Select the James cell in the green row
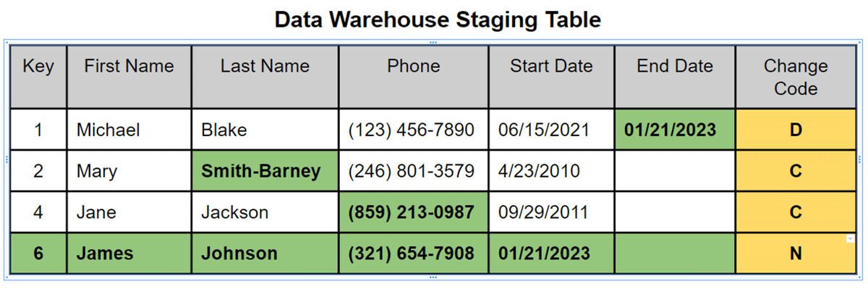The height and width of the screenshot is (292, 868). [129, 253]
